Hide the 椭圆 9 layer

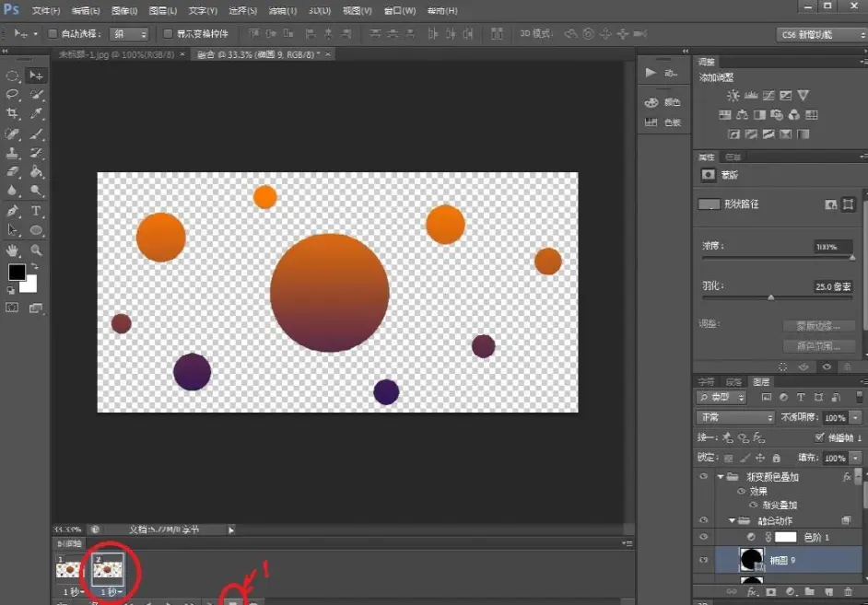(704, 560)
